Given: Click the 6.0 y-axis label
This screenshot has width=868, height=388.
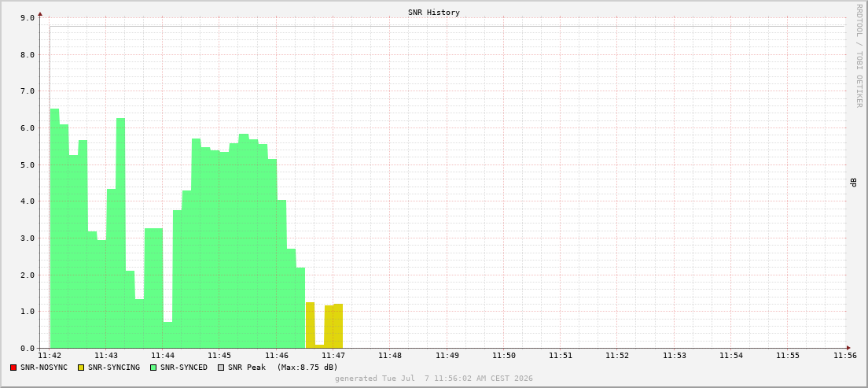Looking at the screenshot, I should (x=28, y=128).
